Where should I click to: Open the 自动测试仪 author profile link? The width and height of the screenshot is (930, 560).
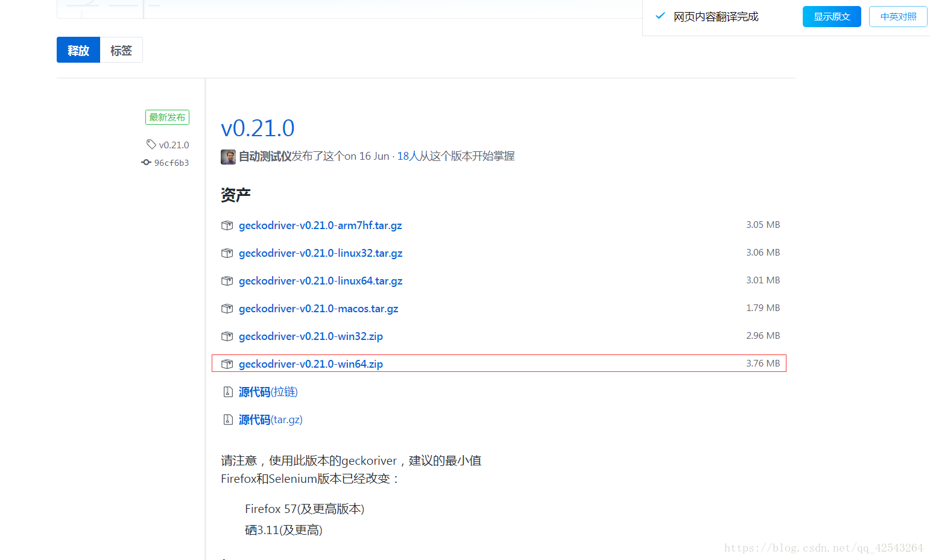click(265, 156)
